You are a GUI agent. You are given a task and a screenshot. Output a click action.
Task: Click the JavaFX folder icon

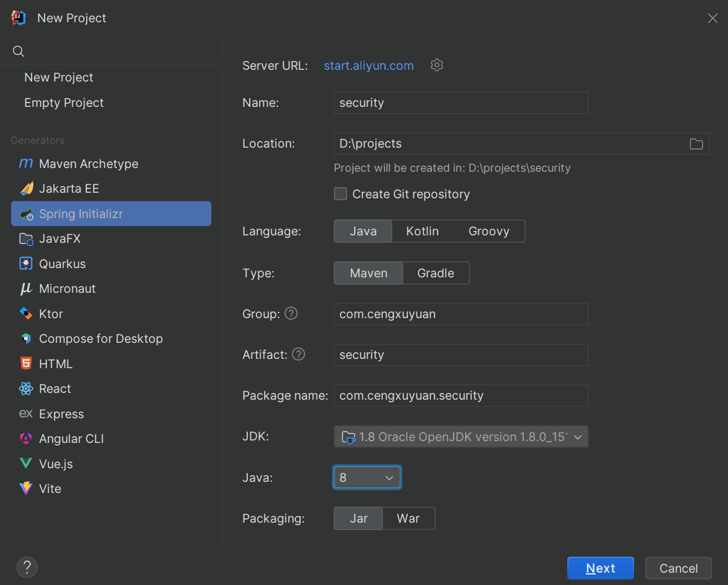(x=26, y=239)
